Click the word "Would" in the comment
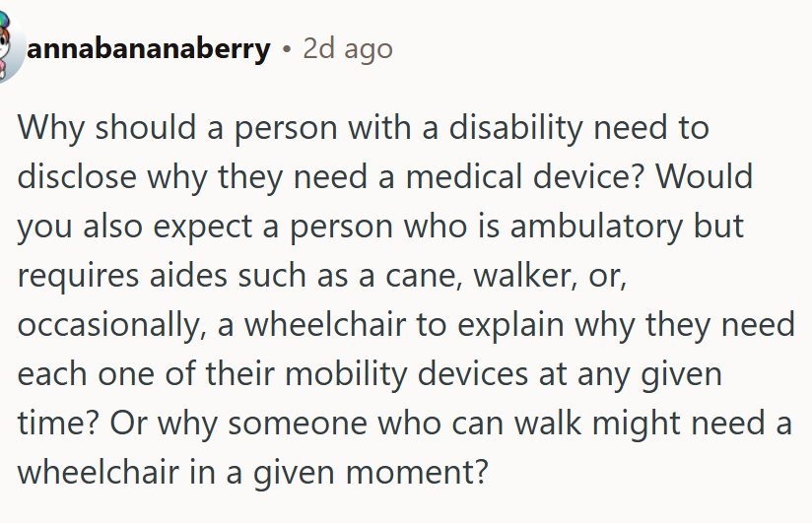The width and height of the screenshot is (812, 523). pyautogui.click(x=705, y=176)
